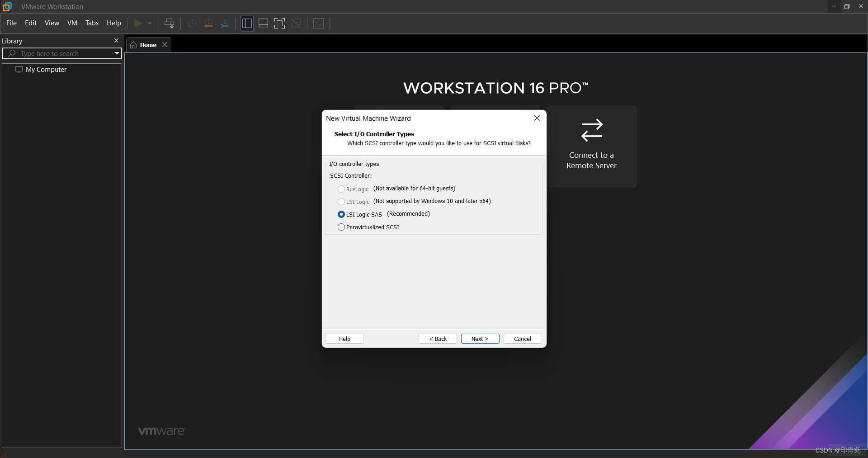
Task: Close the New Virtual Machine Wizard dialog
Action: (x=537, y=118)
